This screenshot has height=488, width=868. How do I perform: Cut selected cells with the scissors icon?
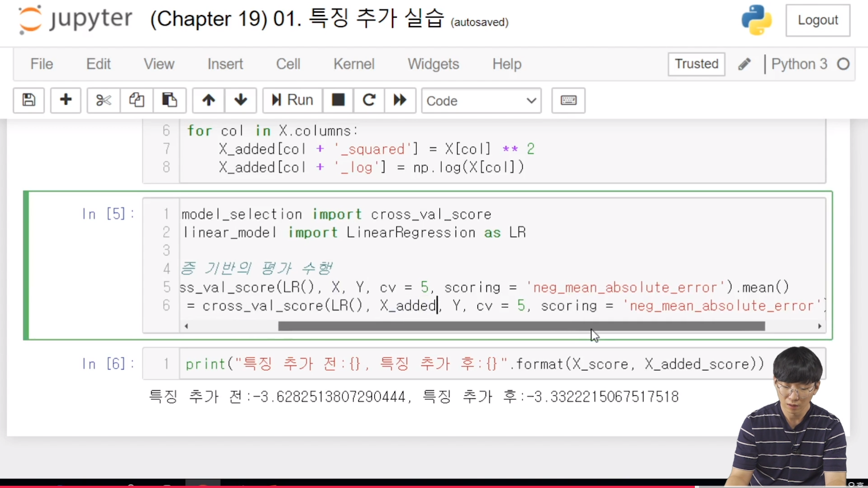click(104, 100)
